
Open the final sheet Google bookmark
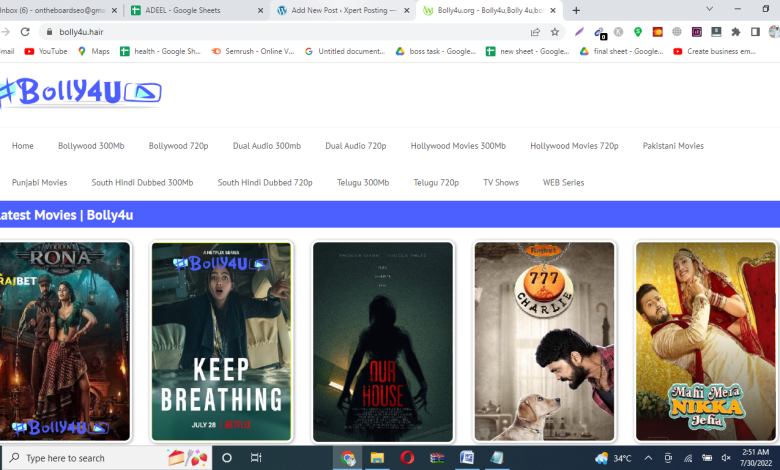(621, 51)
